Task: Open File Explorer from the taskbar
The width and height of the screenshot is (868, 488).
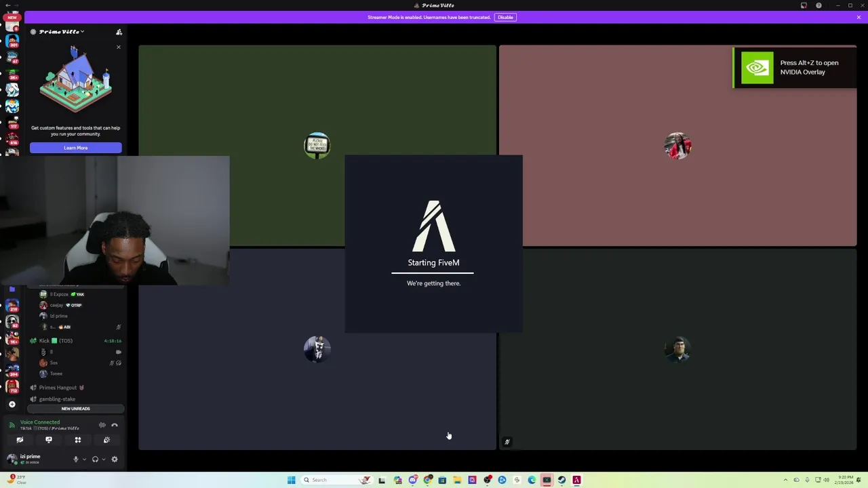Action: [x=457, y=480]
